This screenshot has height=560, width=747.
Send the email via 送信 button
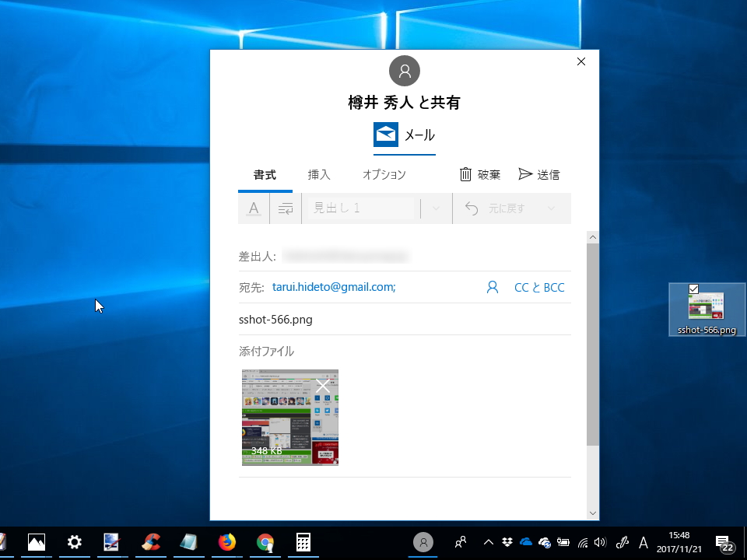click(x=539, y=174)
